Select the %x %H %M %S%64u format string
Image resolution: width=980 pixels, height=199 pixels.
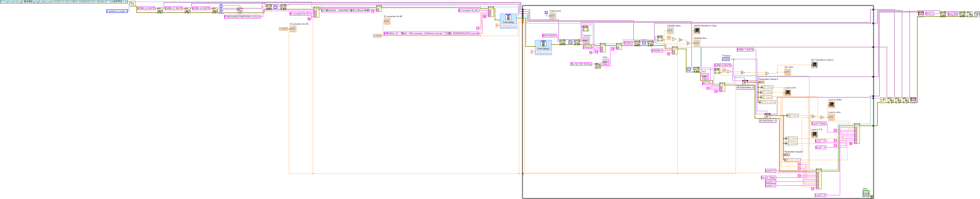point(581,64)
